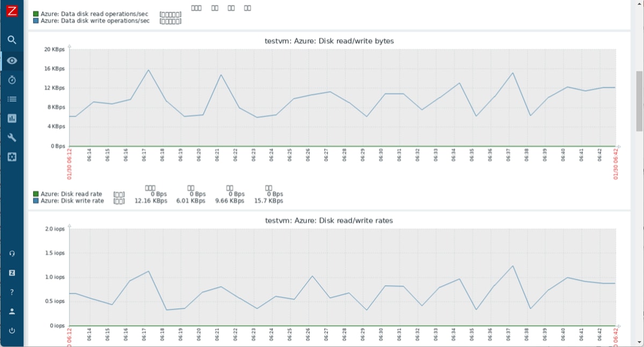Click '06:21' time label in bytes graph

pos(217,156)
